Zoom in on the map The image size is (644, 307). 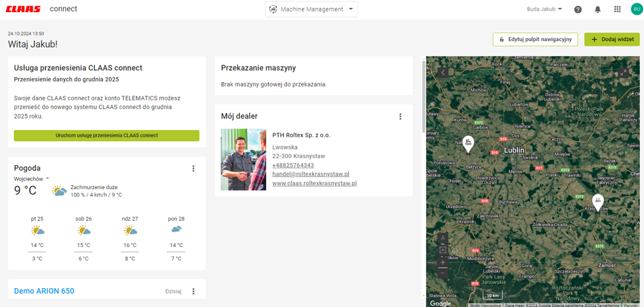coord(442,262)
